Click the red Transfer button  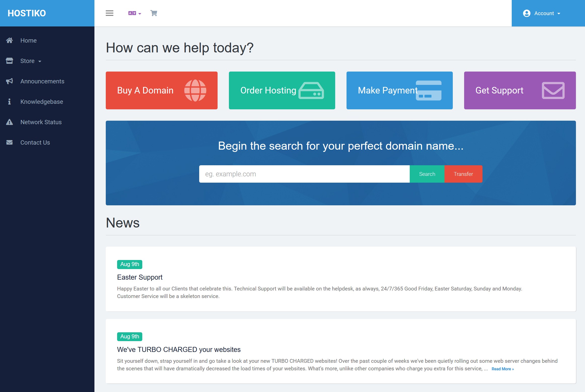[x=463, y=174]
